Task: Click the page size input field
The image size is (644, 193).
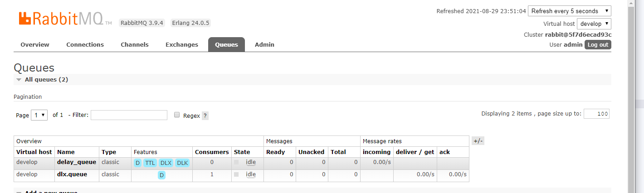Action: click(x=596, y=114)
